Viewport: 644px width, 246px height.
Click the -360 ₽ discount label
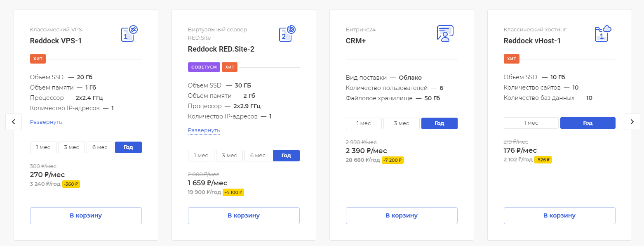(71, 184)
